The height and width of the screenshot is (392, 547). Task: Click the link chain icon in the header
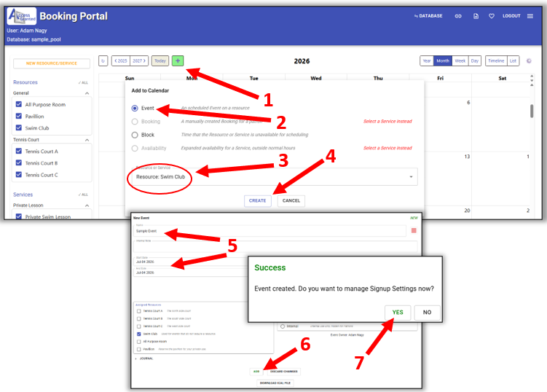(x=458, y=16)
